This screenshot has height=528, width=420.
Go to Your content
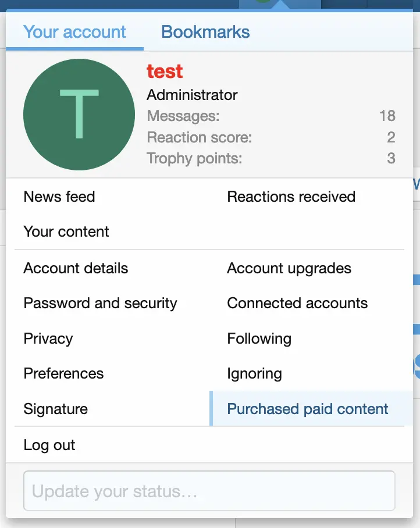click(66, 231)
